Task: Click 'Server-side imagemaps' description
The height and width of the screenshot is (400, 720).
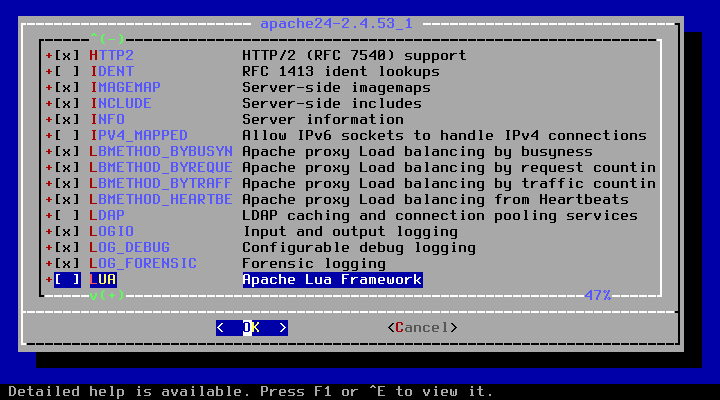Action: pyautogui.click(x=336, y=88)
